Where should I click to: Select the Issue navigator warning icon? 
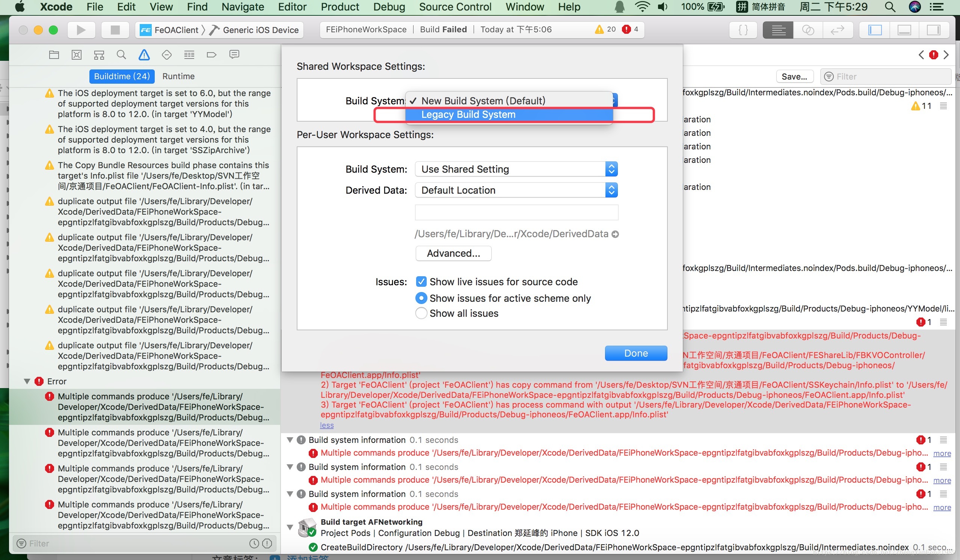click(144, 55)
